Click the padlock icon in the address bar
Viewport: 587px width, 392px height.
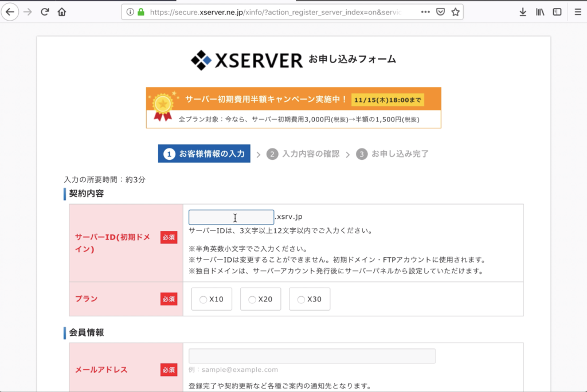(x=142, y=11)
